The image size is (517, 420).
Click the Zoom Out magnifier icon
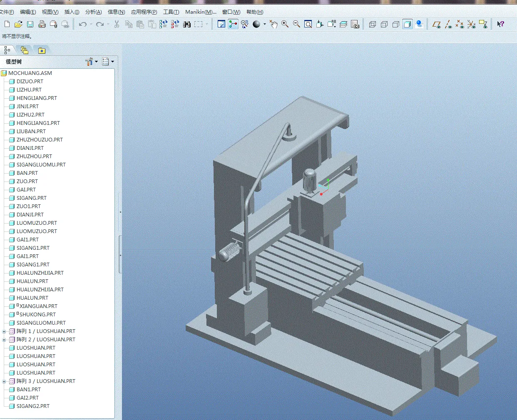[x=296, y=24]
